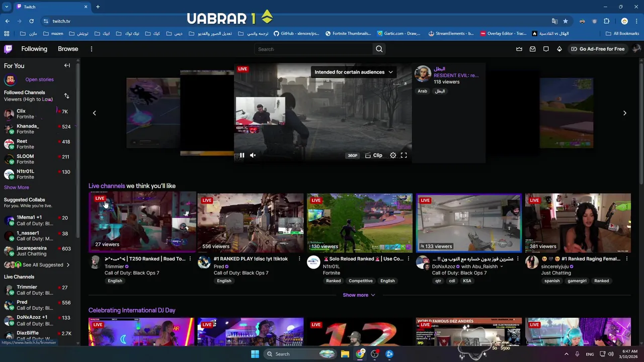644x362 pixels.
Task: Open player settings gear
Action: (393, 155)
